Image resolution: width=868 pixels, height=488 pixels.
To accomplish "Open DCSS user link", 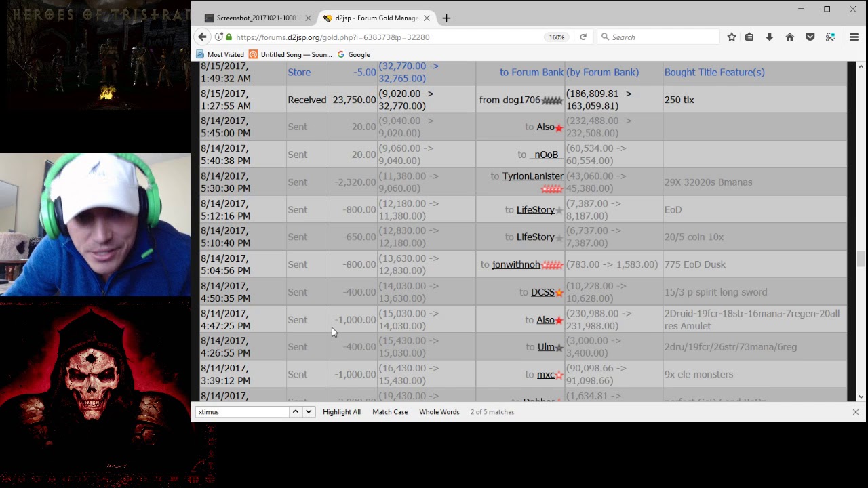I will pos(542,292).
